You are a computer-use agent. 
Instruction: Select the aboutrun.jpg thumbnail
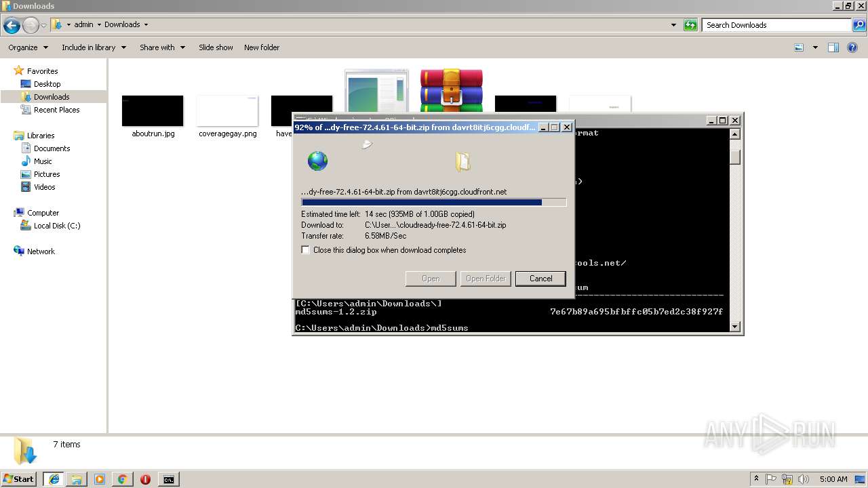(x=153, y=110)
